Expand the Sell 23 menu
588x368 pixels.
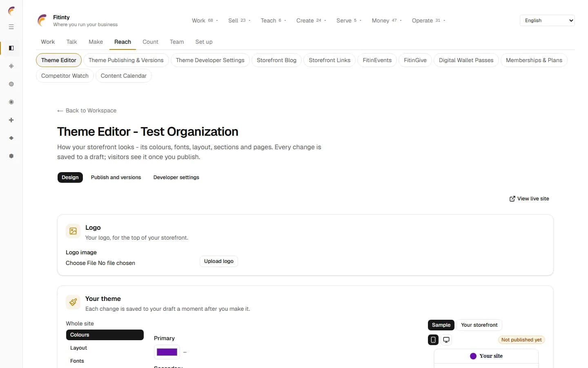point(239,20)
